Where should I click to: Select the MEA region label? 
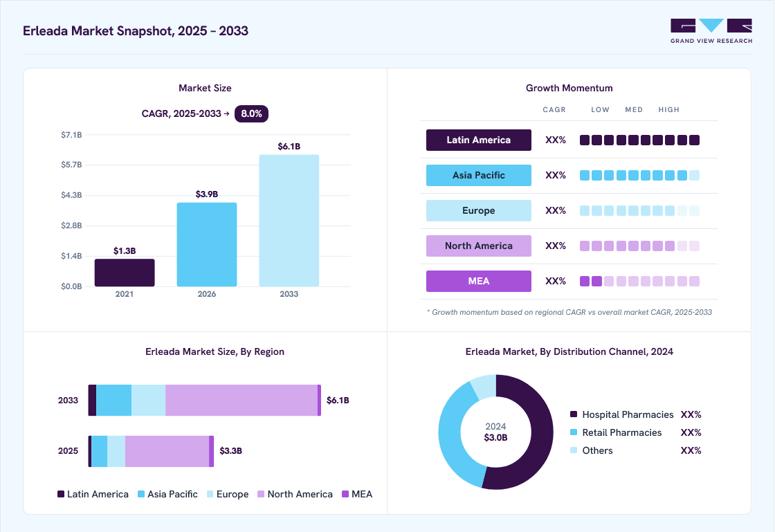point(478,281)
